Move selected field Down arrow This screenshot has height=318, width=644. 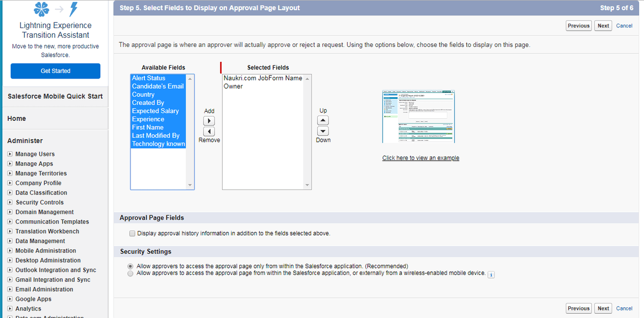(323, 131)
